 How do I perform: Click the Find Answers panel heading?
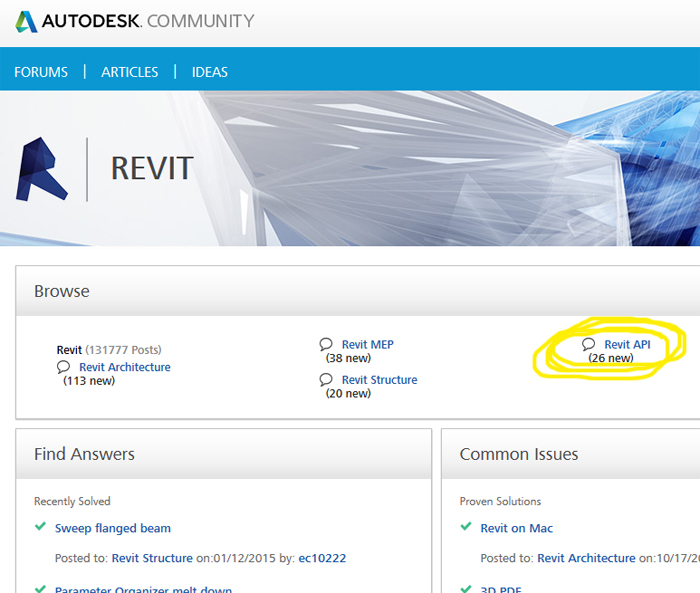coord(84,454)
